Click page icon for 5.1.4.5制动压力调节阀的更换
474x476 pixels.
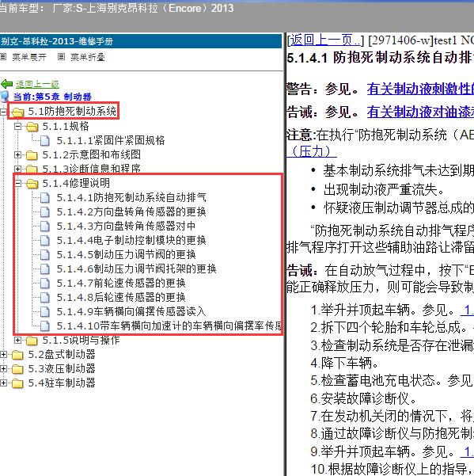45,255
